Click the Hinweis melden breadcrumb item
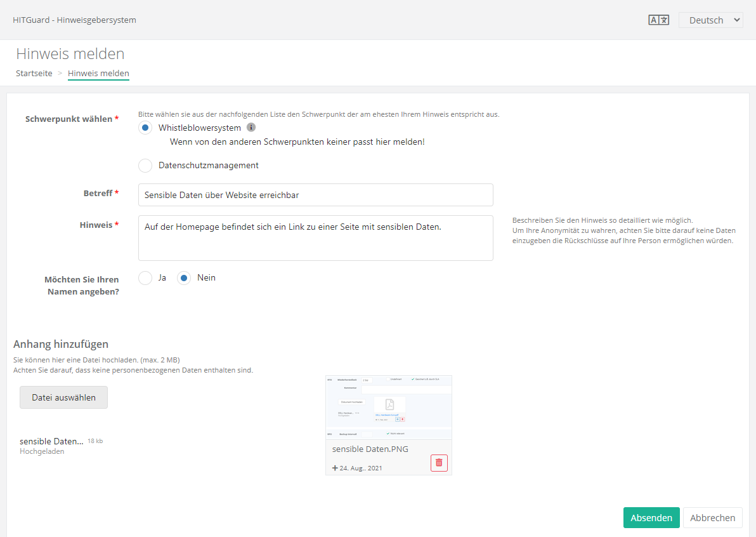This screenshot has width=756, height=537. pyautogui.click(x=98, y=74)
